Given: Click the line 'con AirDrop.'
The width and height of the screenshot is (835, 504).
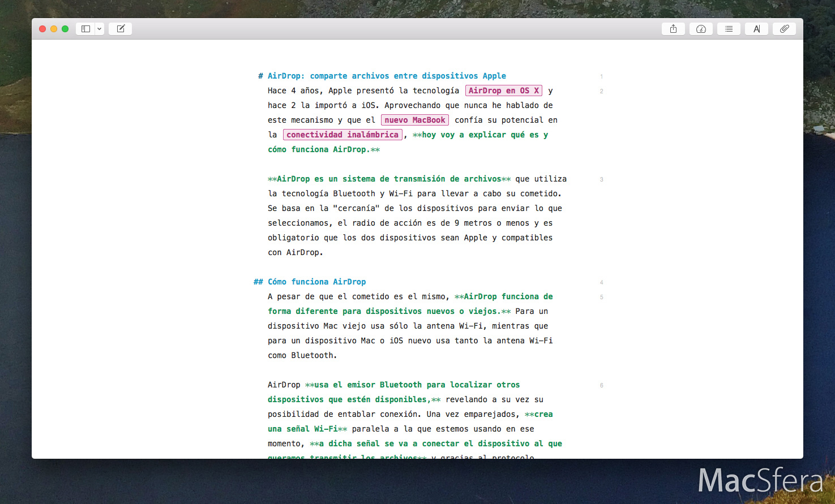Looking at the screenshot, I should 296,252.
